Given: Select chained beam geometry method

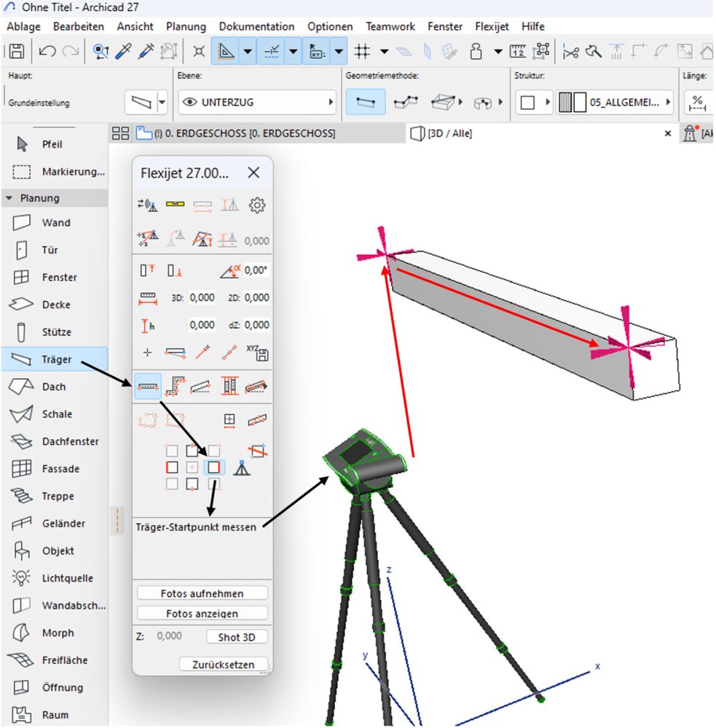Looking at the screenshot, I should [x=406, y=102].
